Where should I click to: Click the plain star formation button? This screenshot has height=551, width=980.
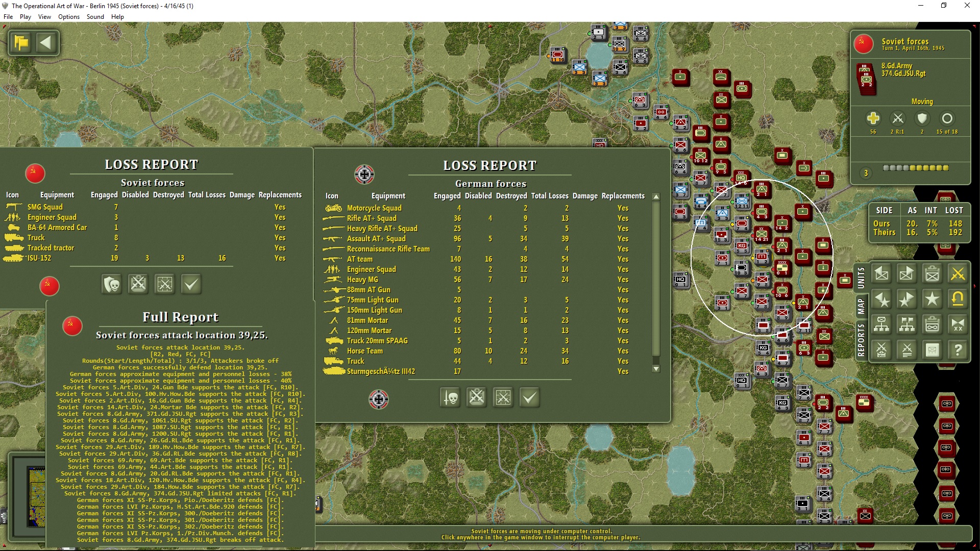coord(933,299)
